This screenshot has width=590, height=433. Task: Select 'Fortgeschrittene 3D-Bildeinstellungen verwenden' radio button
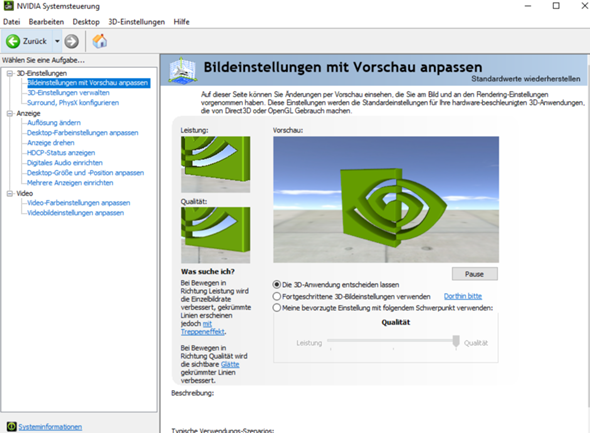coord(277,296)
